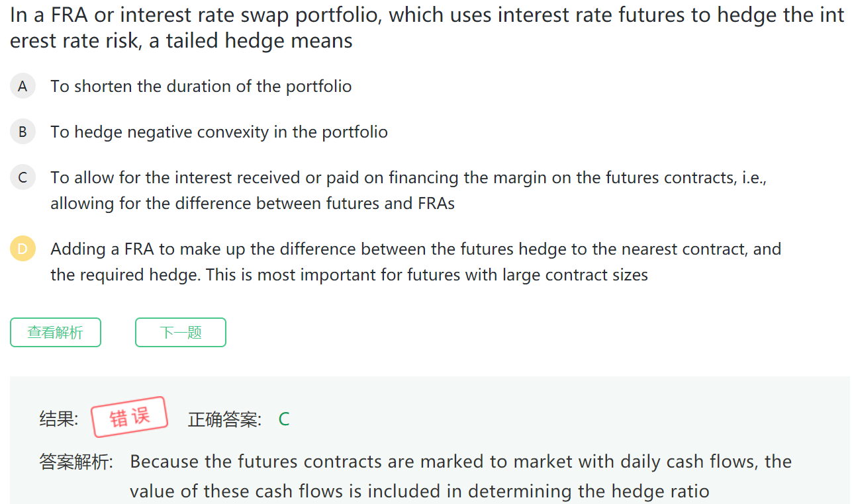The width and height of the screenshot is (852, 504).
Task: Click question line starting 'In a FRA or interest'
Action: 426,15
